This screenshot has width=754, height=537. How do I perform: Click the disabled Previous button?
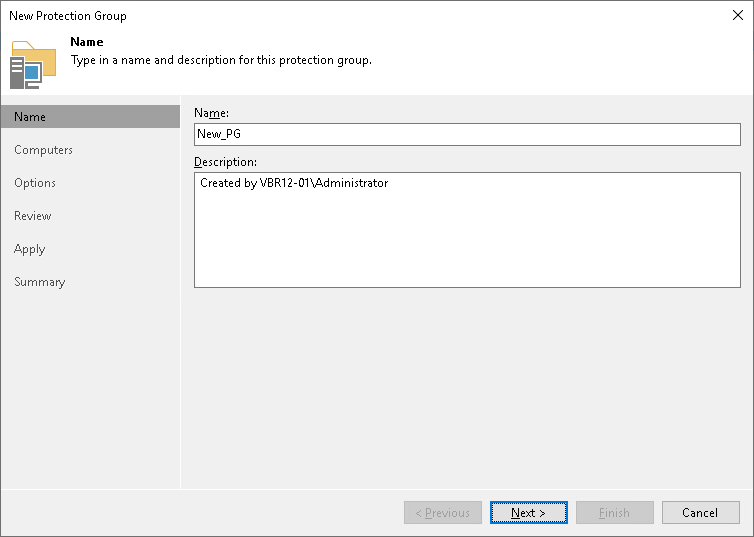443,512
